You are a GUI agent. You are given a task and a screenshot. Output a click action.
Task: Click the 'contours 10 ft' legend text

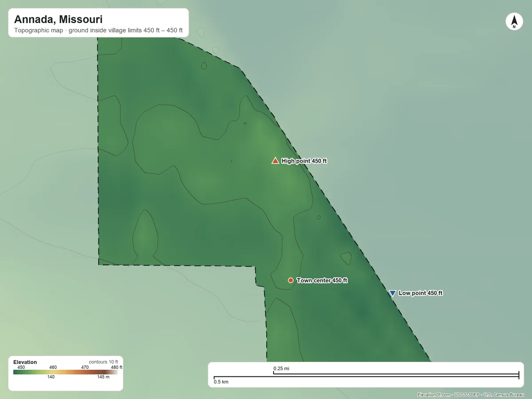[103, 362]
